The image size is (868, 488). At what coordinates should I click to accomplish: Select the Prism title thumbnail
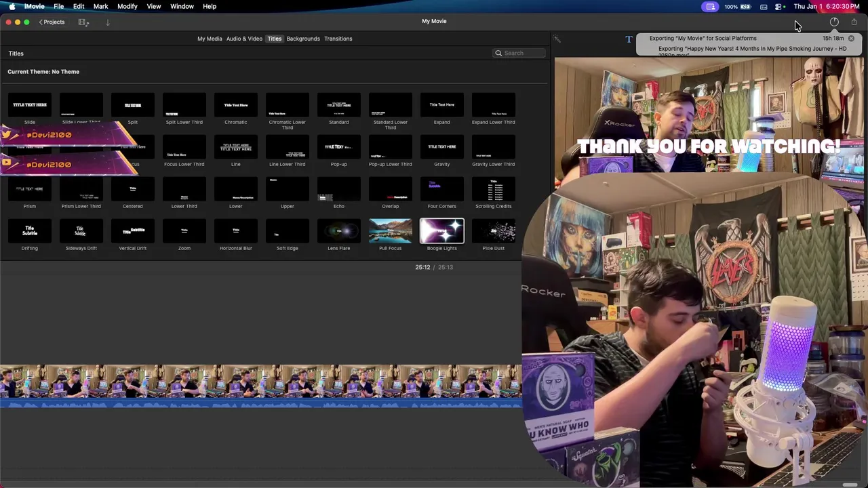point(30,189)
